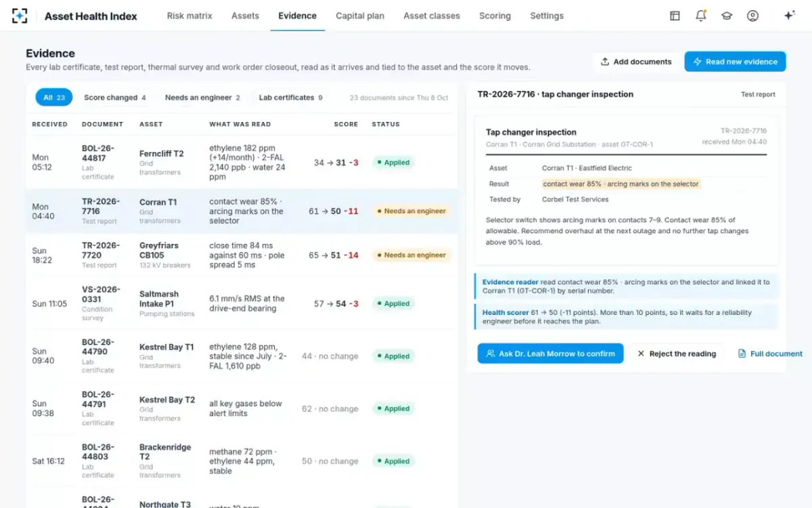Click the Corran T1 asset name in table

(x=158, y=202)
